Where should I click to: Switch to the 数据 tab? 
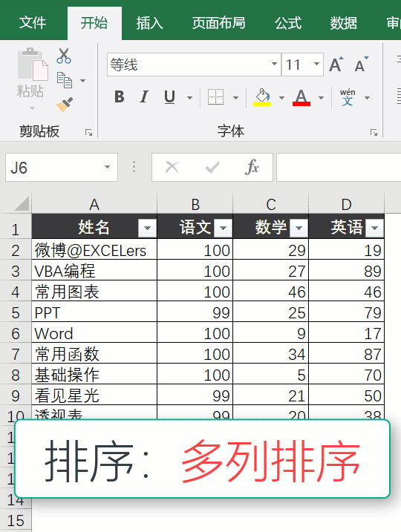coord(344,23)
